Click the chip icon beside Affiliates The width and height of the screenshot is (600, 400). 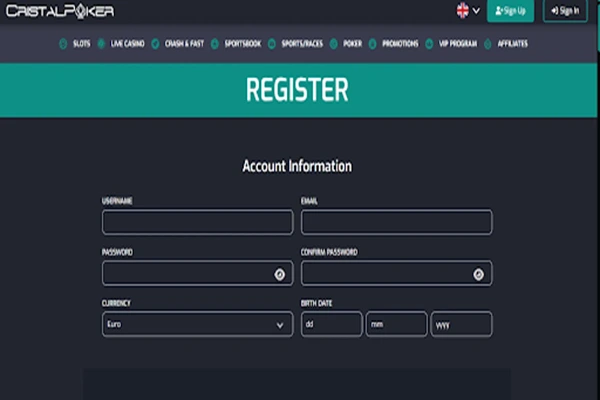click(x=488, y=44)
